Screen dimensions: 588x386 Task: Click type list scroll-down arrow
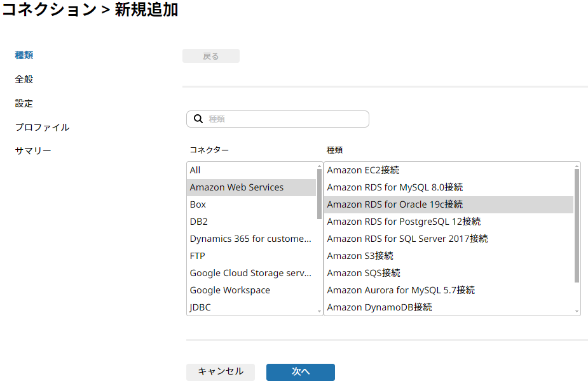pos(577,312)
